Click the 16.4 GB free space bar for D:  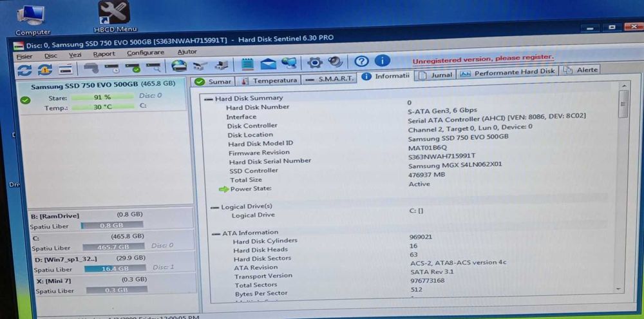(x=115, y=269)
